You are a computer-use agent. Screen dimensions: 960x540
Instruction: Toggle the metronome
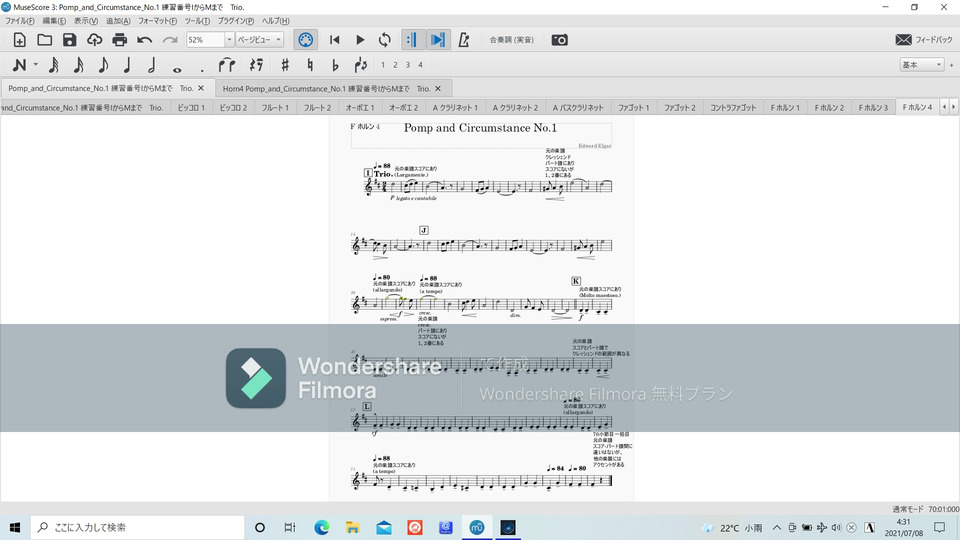click(x=464, y=40)
